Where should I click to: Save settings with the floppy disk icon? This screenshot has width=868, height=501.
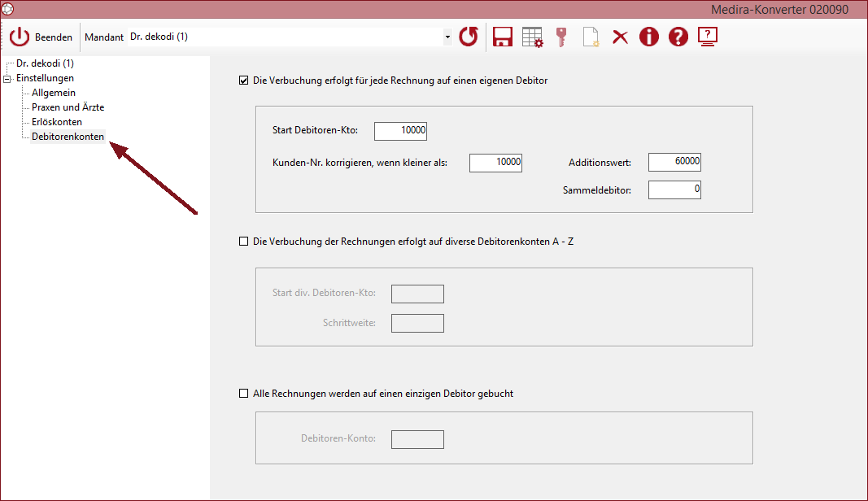[503, 37]
